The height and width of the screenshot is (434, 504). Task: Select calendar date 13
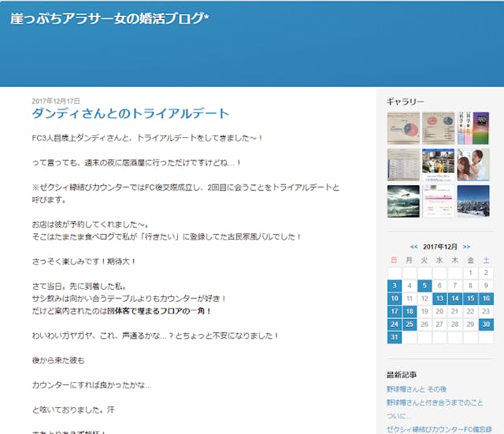tap(439, 299)
